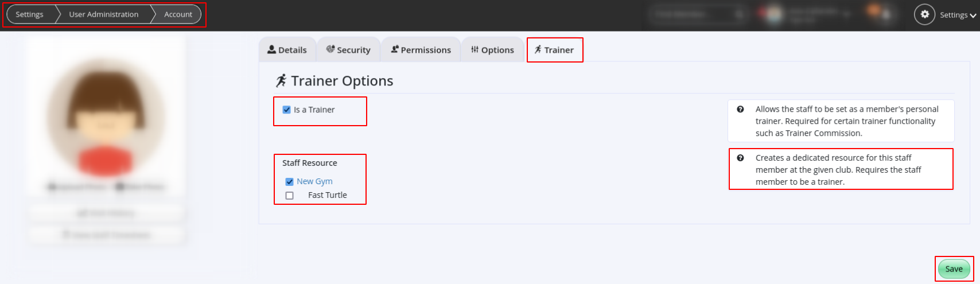Select the Account breadcrumb
The image size is (980, 284).
178,14
